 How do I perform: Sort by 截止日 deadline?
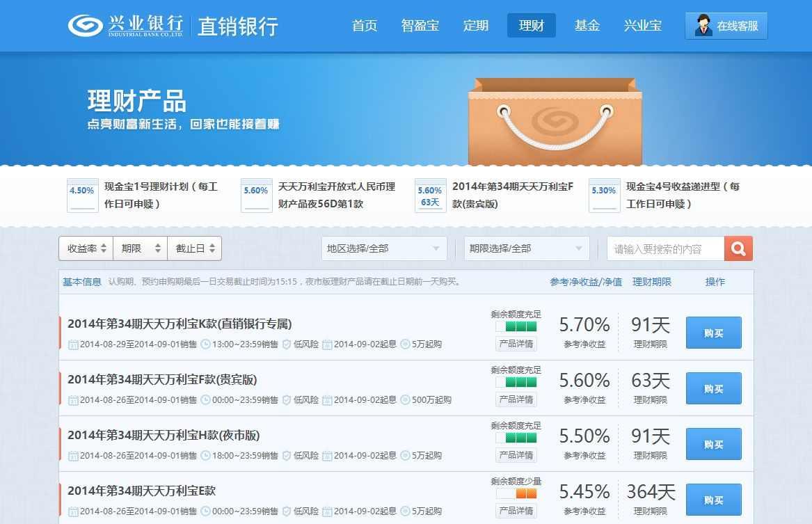[x=195, y=248]
